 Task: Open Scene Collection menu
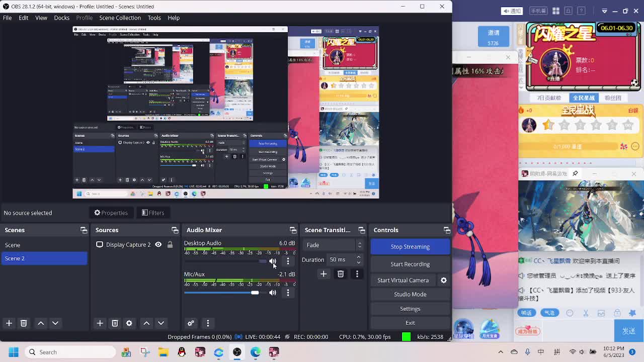[120, 18]
